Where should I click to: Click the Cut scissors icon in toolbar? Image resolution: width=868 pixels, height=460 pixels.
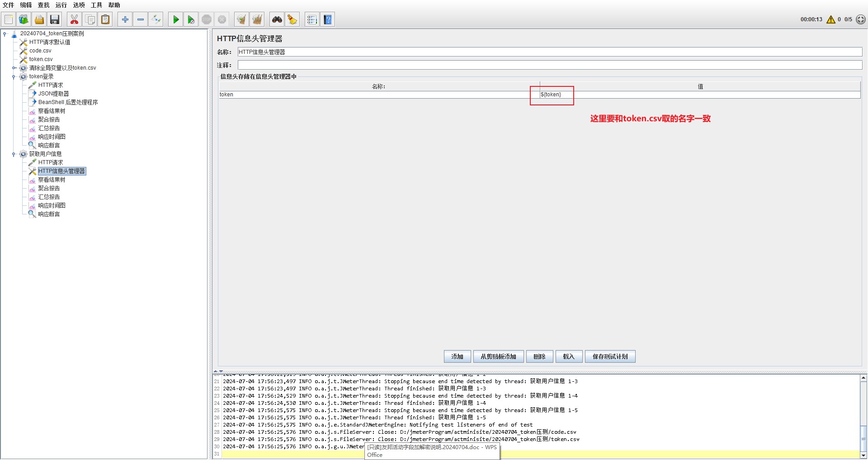74,19
